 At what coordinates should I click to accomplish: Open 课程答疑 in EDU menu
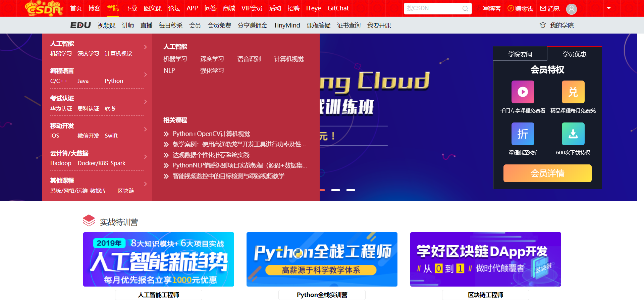319,26
